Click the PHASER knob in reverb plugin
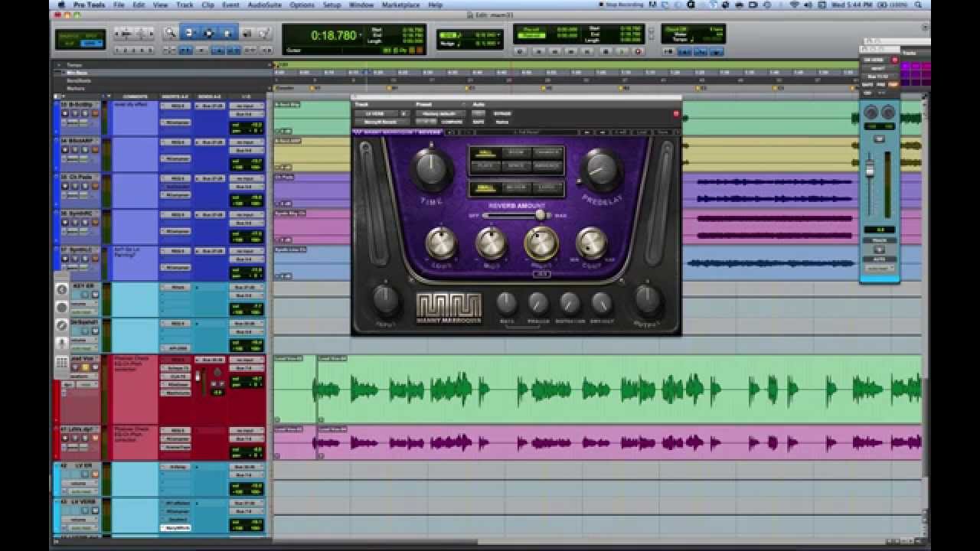This screenshot has height=551, width=980. (x=537, y=303)
